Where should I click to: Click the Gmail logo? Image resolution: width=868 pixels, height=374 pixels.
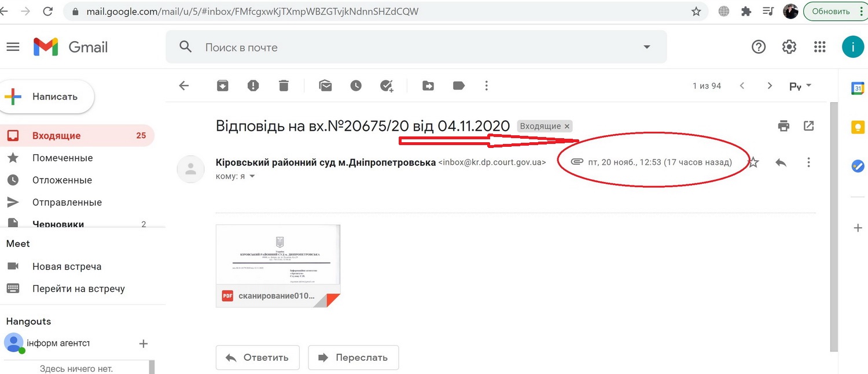[x=71, y=47]
